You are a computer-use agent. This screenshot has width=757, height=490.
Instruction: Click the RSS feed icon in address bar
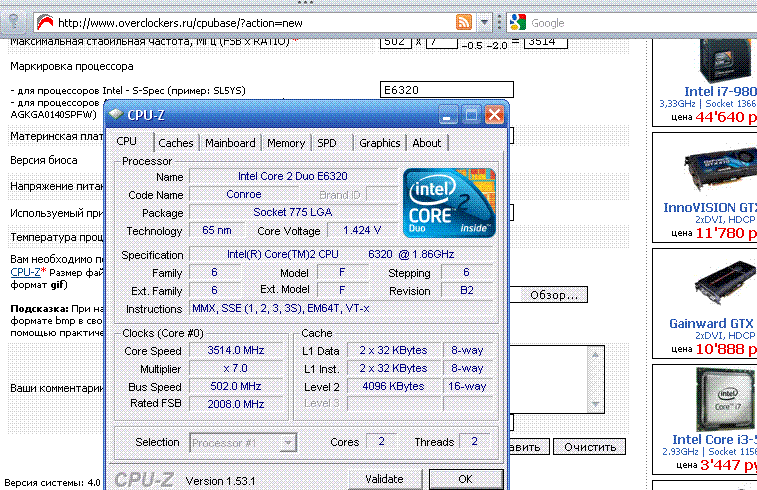coord(463,22)
